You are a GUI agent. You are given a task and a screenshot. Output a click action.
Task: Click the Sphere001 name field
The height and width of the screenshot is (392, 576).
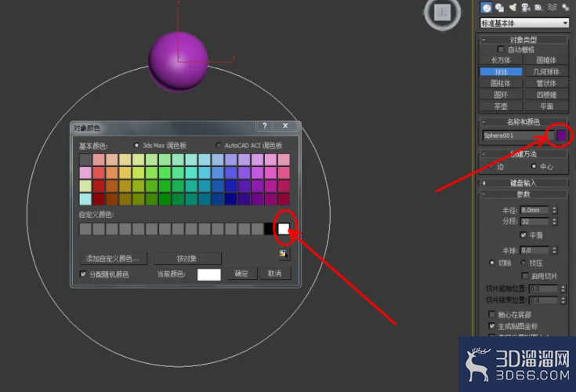(518, 136)
